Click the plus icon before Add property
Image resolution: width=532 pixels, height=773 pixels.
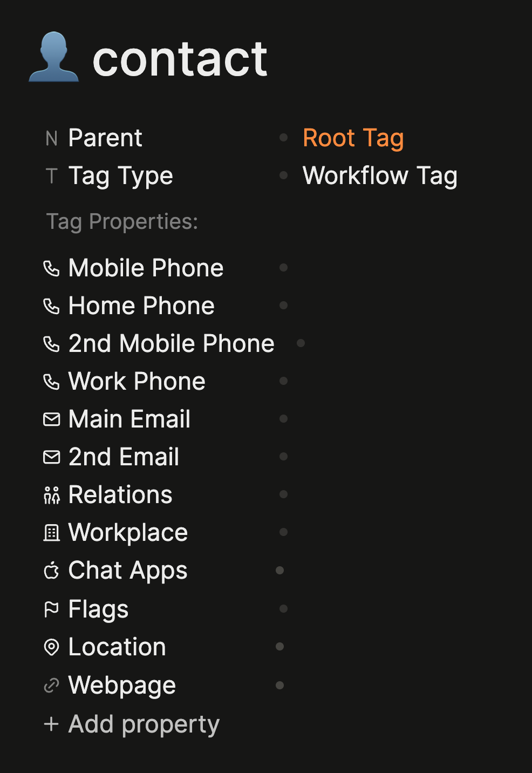click(x=51, y=724)
